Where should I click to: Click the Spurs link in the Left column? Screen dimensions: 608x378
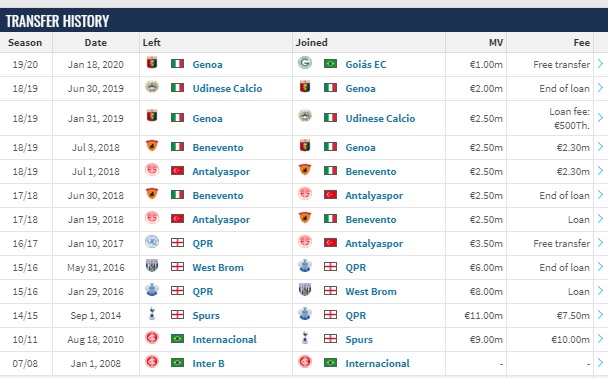[x=206, y=316]
